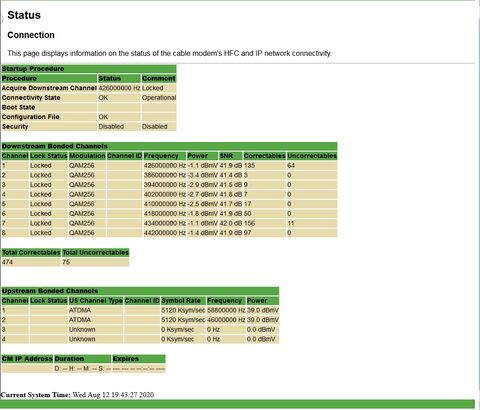Select downstream frequency 418000000 Hz
Screen dimensions: 480x410
coord(165,214)
